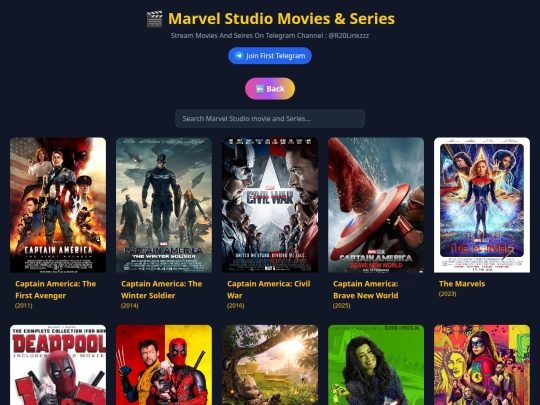Screen dimensions: 540x405
Task: Click the Captain America: Brave New World title
Action: [366, 290]
